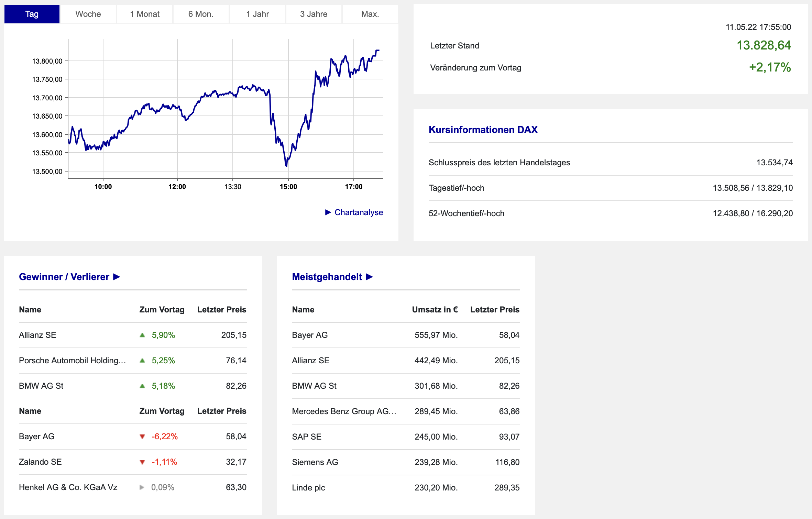This screenshot has width=812, height=519.
Task: Click the 0,09% change value
Action: pyautogui.click(x=163, y=487)
